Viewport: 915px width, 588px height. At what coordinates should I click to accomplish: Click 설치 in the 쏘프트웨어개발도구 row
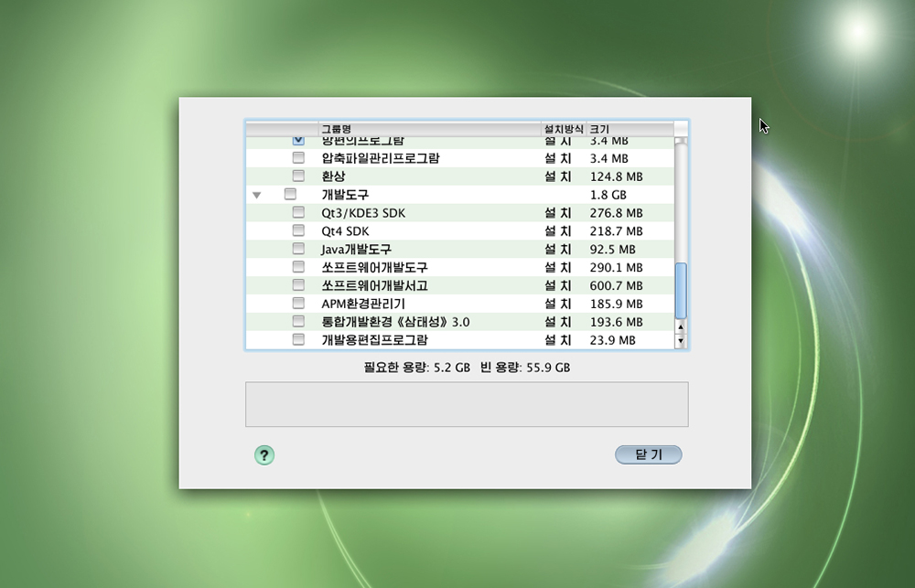pyautogui.click(x=557, y=267)
